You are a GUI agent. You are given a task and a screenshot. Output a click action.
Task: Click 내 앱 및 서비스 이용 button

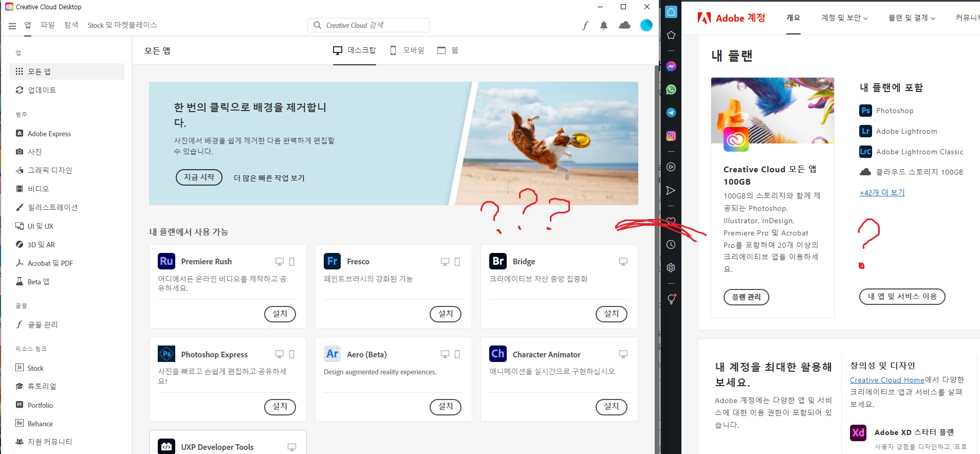902,297
